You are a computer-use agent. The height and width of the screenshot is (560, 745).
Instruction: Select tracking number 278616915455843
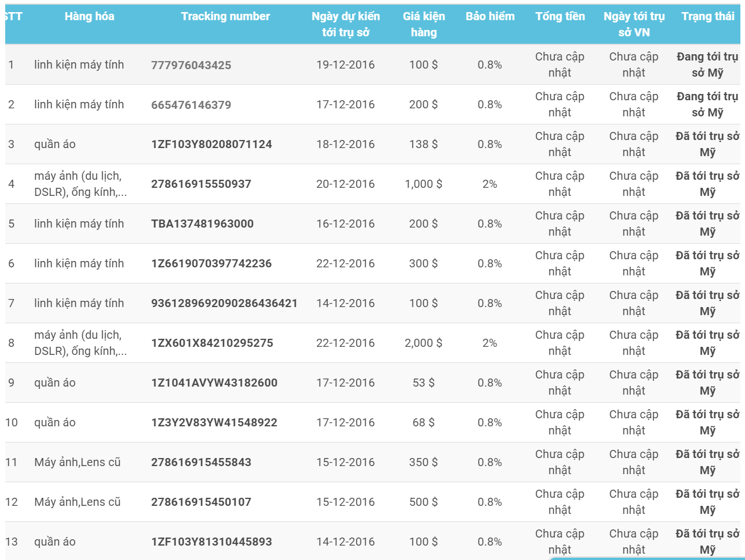tap(201, 462)
